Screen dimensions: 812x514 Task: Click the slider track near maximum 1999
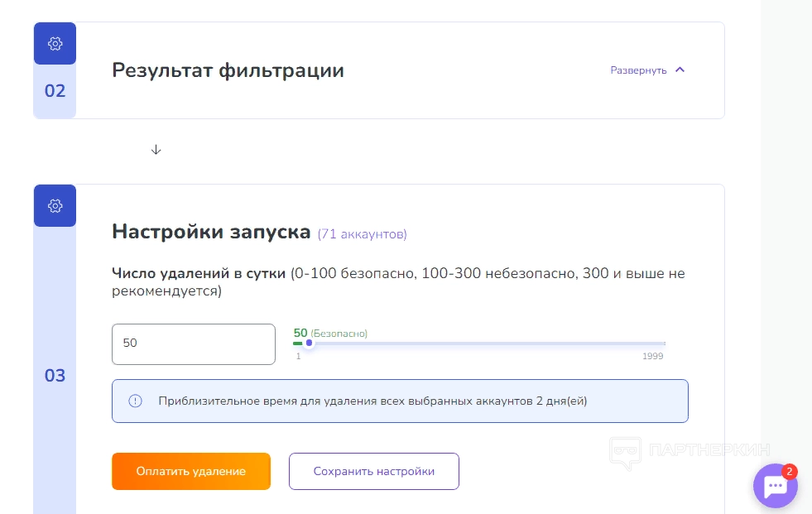658,343
